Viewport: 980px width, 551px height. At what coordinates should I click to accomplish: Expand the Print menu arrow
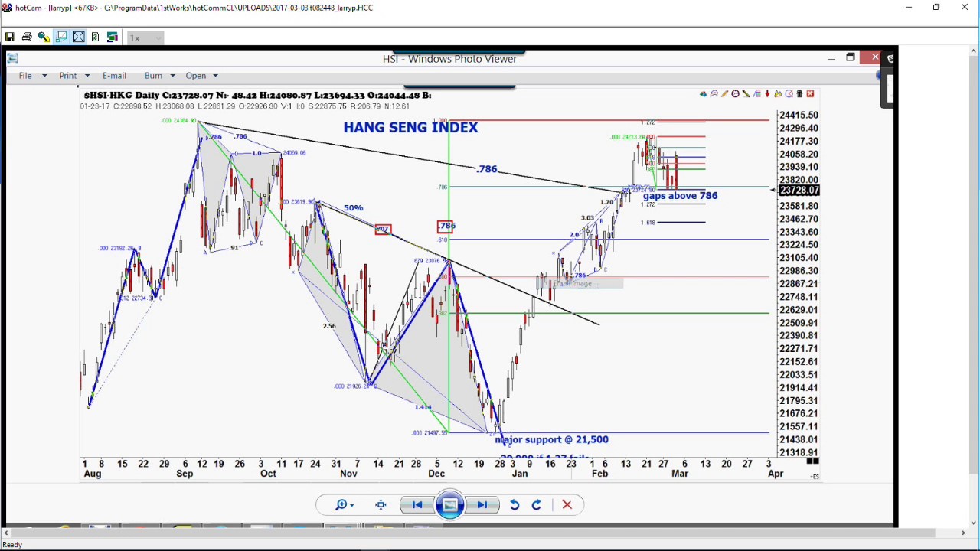click(87, 76)
